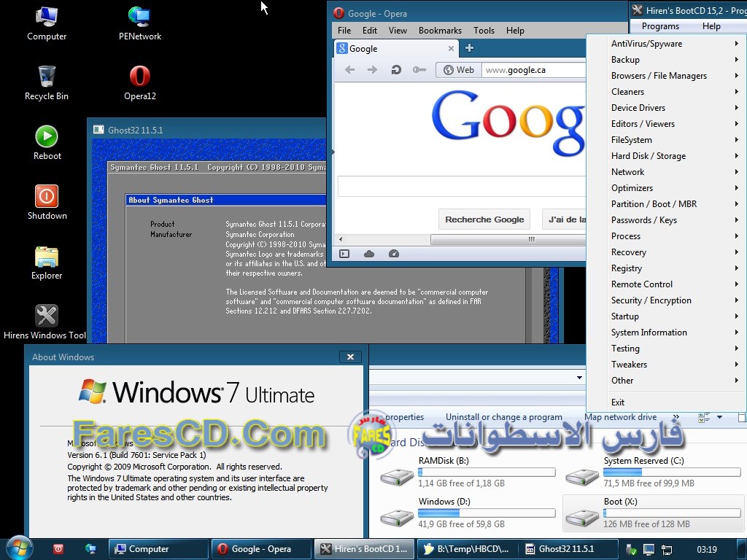Click the Google search input box
This screenshot has width=747, height=560.
coord(462,186)
